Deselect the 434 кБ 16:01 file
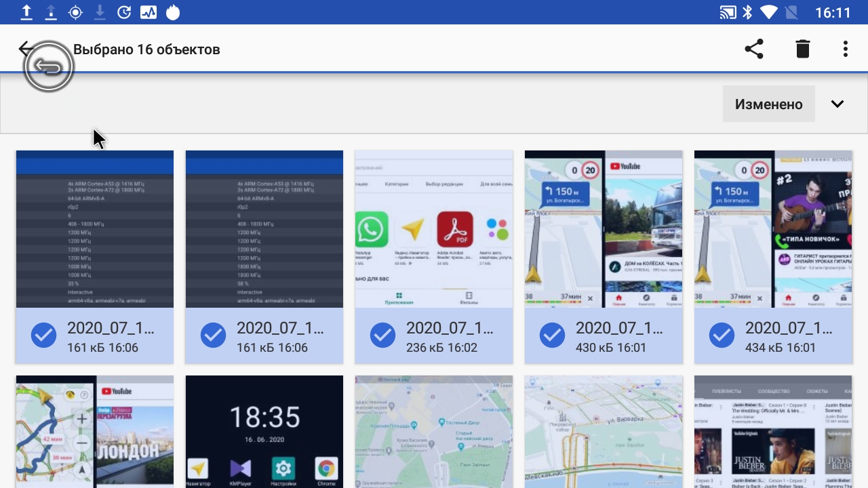The image size is (868, 488). [722, 335]
